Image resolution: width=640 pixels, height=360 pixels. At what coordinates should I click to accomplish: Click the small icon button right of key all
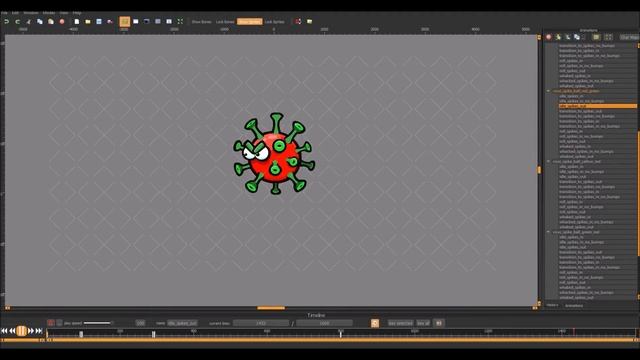click(x=439, y=323)
